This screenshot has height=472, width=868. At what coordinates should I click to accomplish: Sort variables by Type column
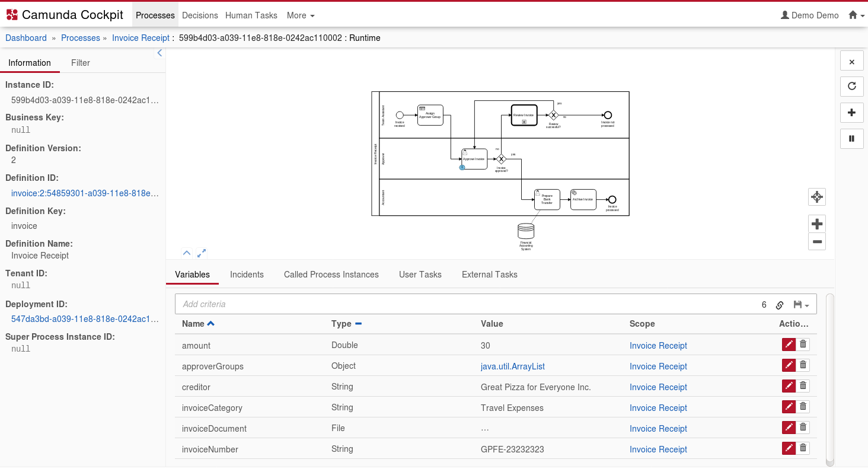point(346,324)
